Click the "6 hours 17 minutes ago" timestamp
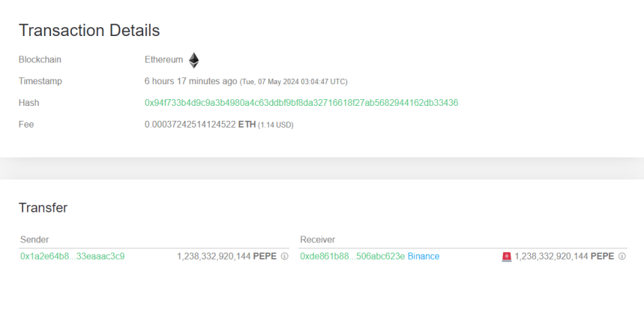This screenshot has width=644, height=328. pyautogui.click(x=190, y=81)
